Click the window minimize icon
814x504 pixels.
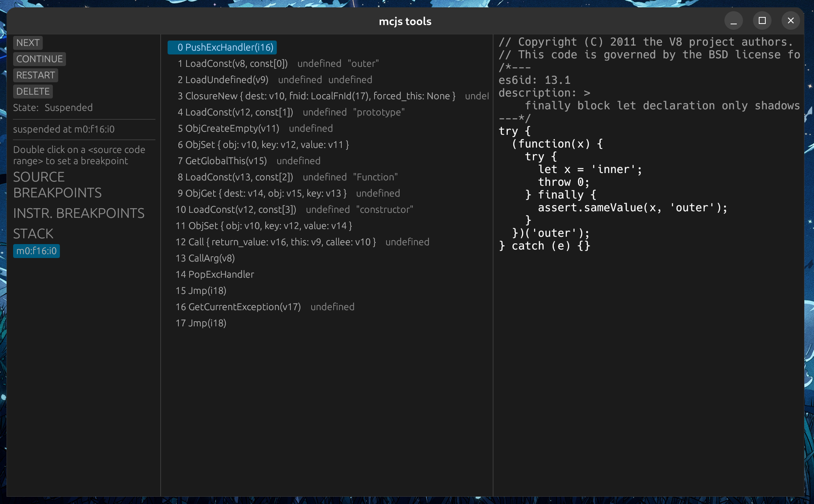733,20
